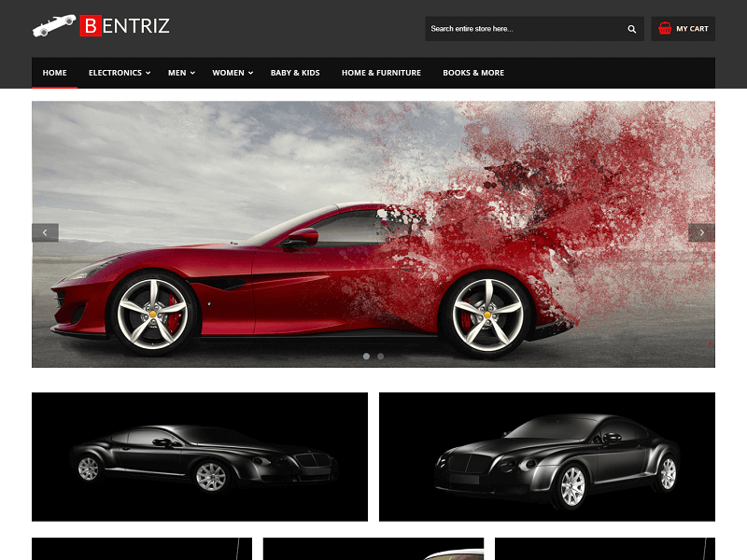The width and height of the screenshot is (747, 560).
Task: Expand the Women menu chevron
Action: point(250,73)
